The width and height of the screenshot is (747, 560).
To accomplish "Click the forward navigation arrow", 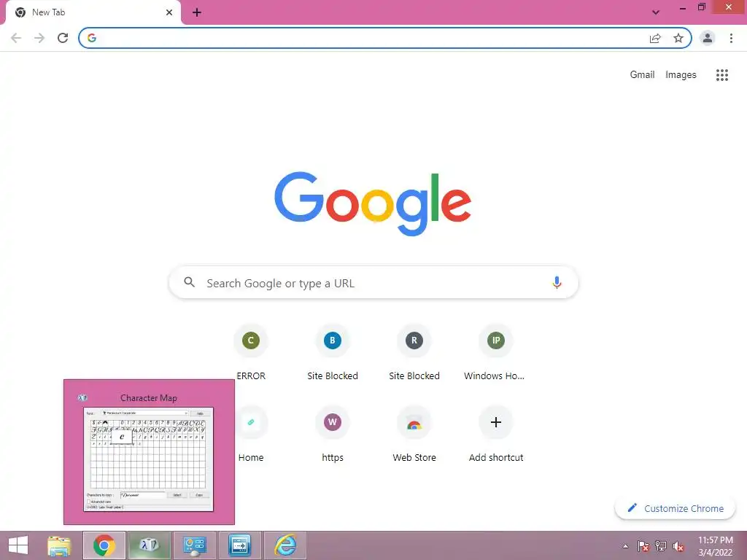I will 39,38.
